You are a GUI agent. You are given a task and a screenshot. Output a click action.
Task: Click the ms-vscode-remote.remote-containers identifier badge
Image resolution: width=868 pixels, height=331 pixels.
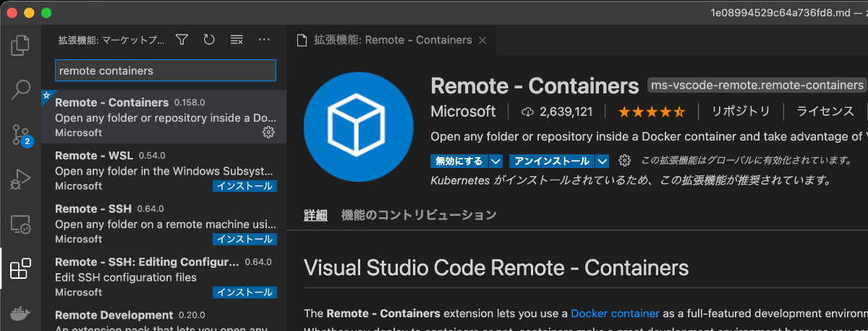(757, 85)
